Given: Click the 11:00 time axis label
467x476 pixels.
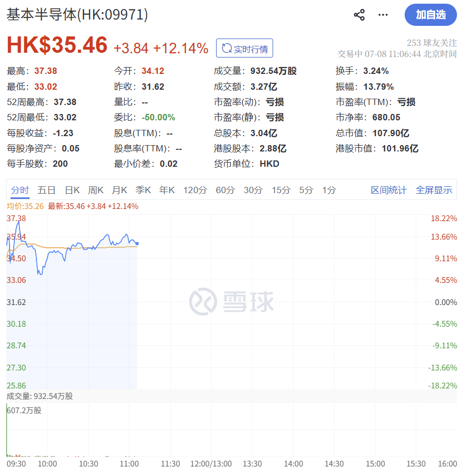Looking at the screenshot, I should click(129, 464).
